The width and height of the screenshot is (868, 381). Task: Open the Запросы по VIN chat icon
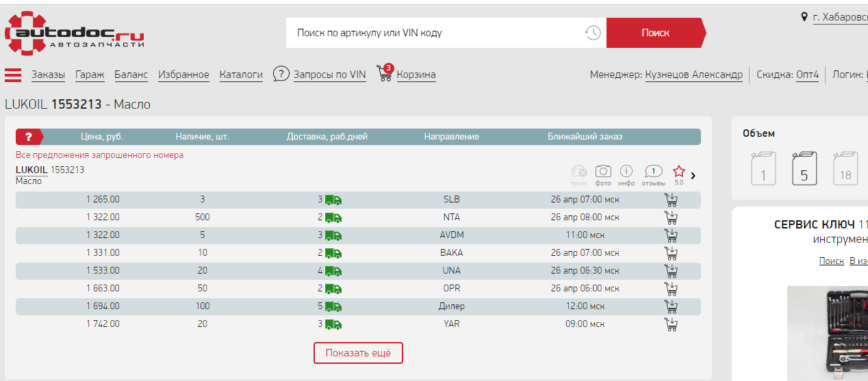click(x=281, y=74)
